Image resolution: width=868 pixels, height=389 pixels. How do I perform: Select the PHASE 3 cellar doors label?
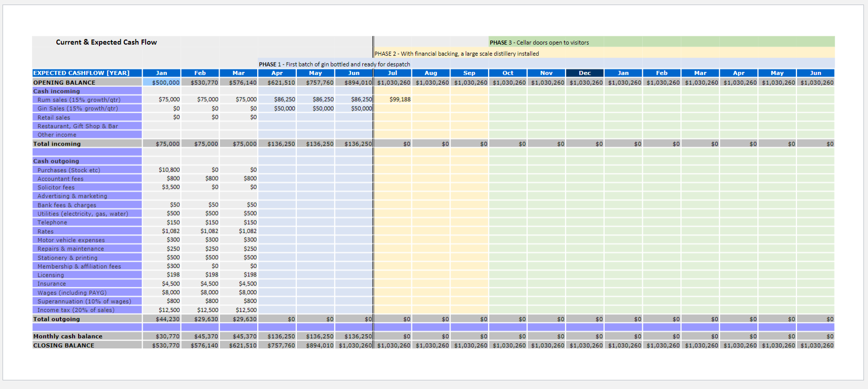(x=539, y=43)
